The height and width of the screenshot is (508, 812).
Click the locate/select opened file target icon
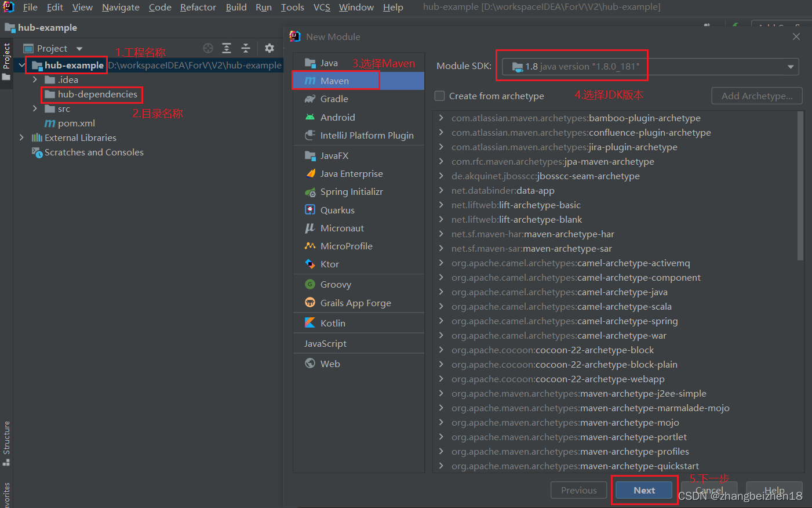click(208, 48)
